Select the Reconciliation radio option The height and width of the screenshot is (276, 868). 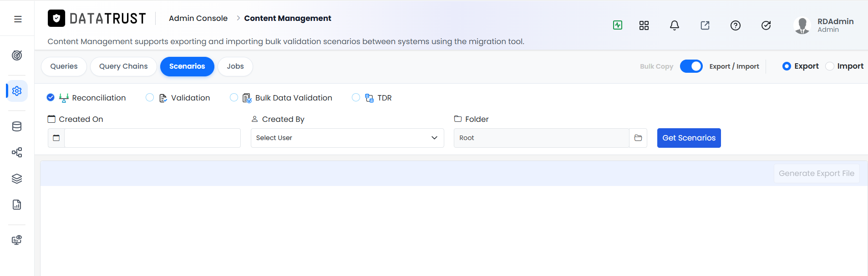(x=51, y=97)
